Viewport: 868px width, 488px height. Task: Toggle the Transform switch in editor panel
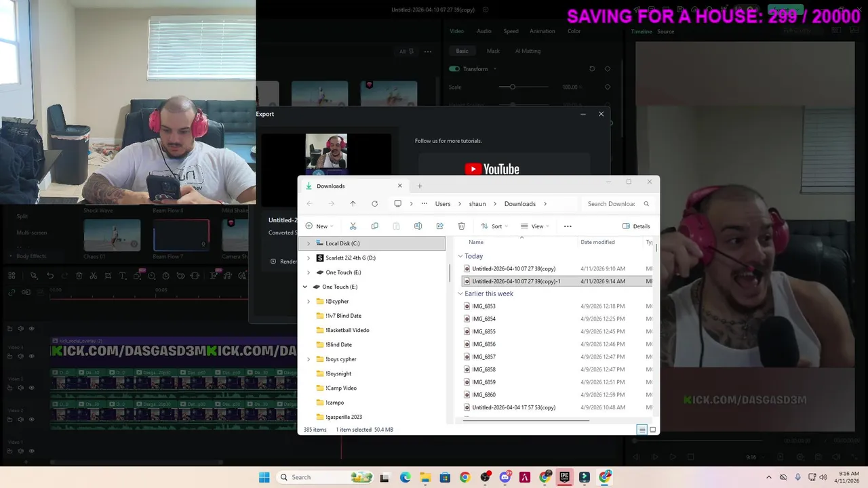click(x=454, y=69)
